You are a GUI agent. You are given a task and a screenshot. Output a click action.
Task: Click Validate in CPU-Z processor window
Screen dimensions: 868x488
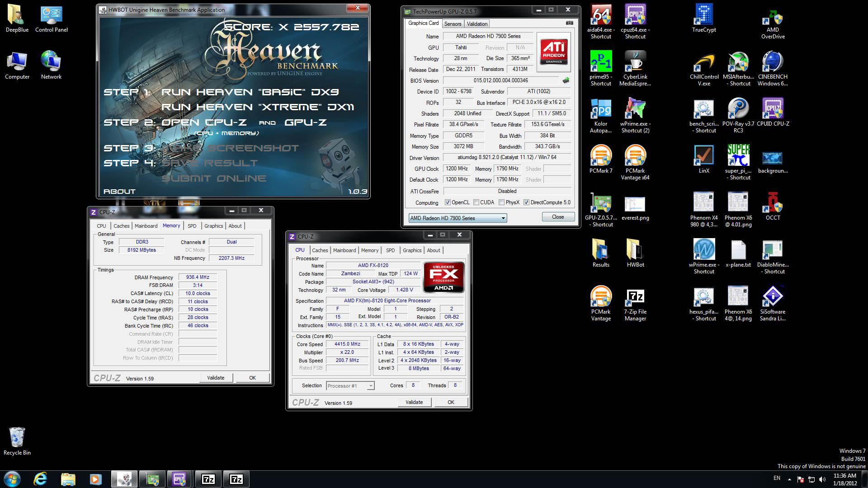(414, 402)
